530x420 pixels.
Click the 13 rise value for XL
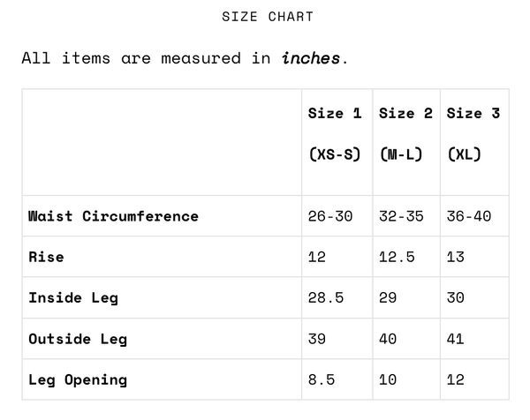[456, 257]
